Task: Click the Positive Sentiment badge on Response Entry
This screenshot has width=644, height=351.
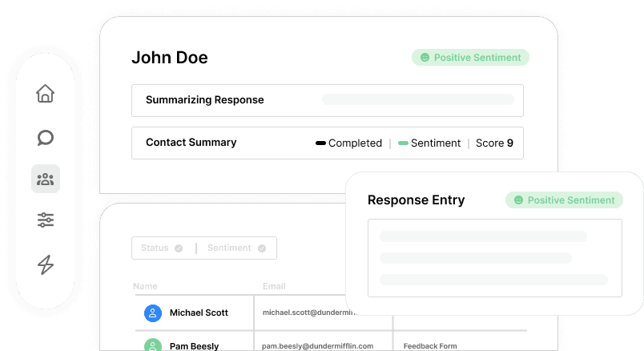Action: (x=563, y=200)
